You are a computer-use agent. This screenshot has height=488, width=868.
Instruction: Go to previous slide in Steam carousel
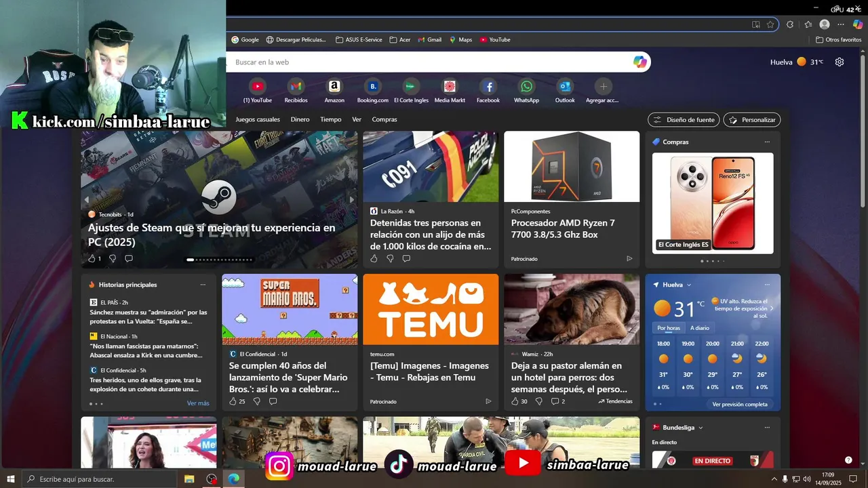[x=87, y=200]
